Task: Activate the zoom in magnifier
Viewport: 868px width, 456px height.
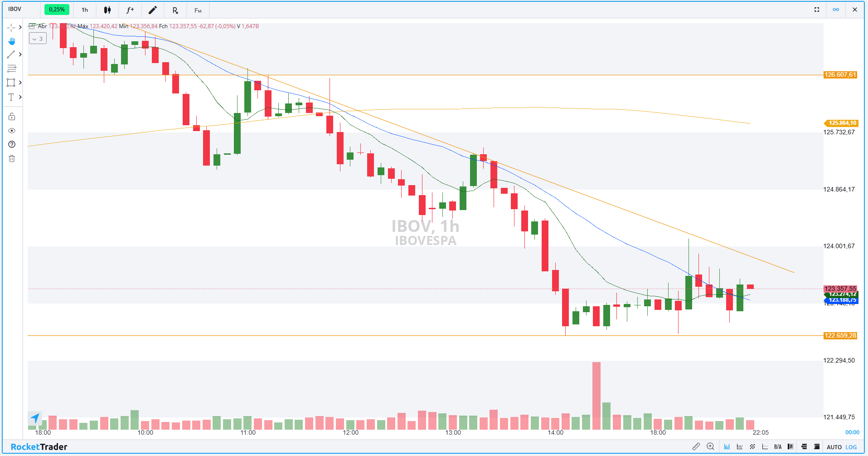Action: point(710,447)
